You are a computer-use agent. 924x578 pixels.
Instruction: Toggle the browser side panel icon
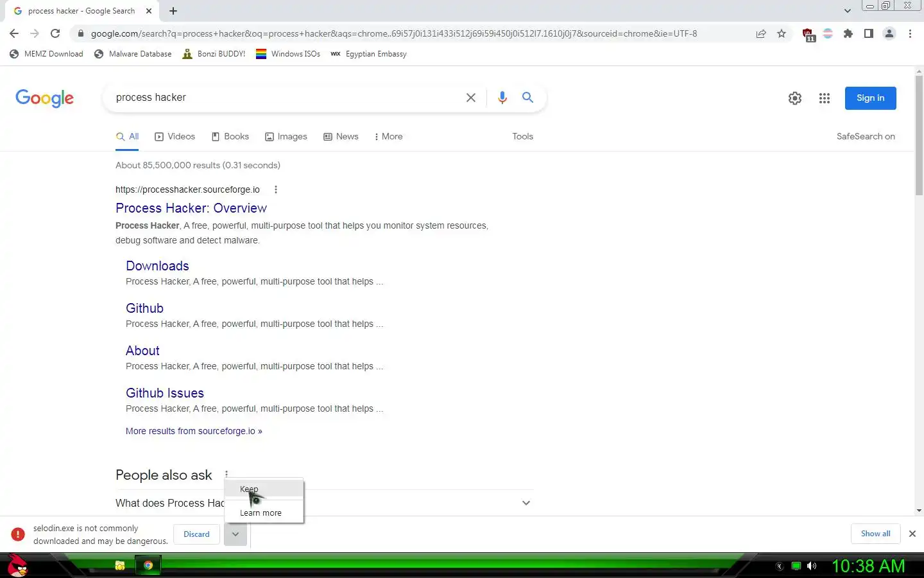tap(869, 33)
